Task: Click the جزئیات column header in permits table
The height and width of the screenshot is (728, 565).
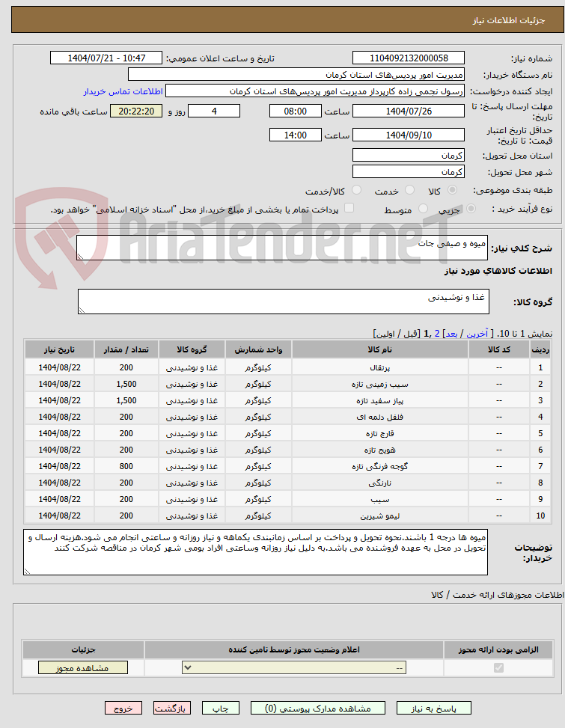Action: [84, 649]
